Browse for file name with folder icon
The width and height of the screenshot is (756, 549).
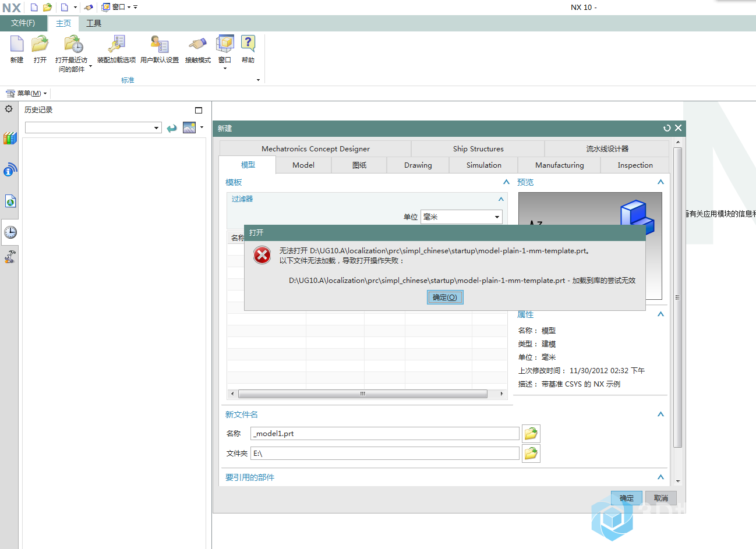[x=531, y=434]
